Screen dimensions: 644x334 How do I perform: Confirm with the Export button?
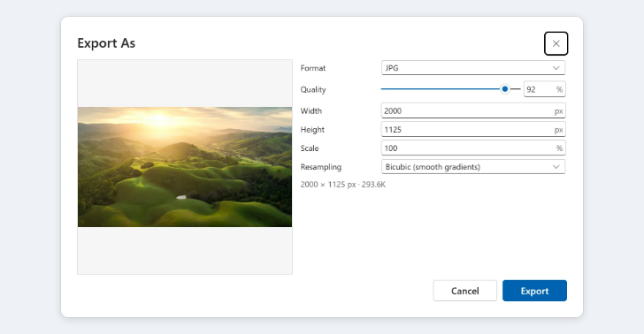point(534,291)
